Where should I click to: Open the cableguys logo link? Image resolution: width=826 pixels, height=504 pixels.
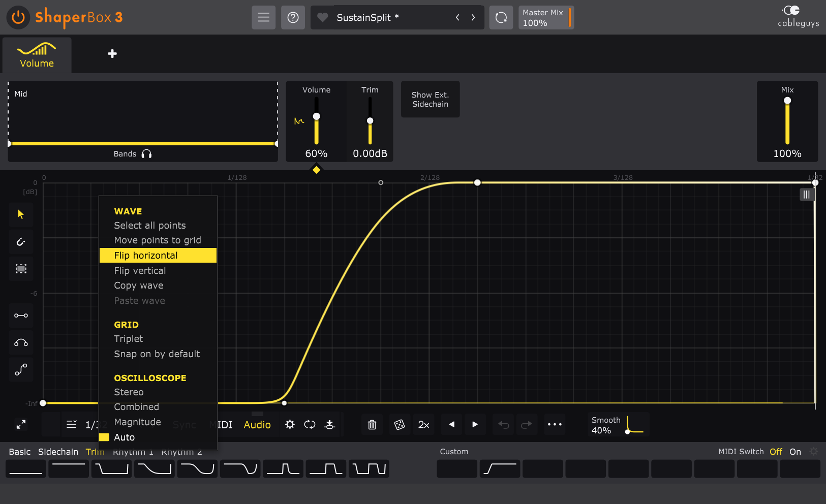798,16
